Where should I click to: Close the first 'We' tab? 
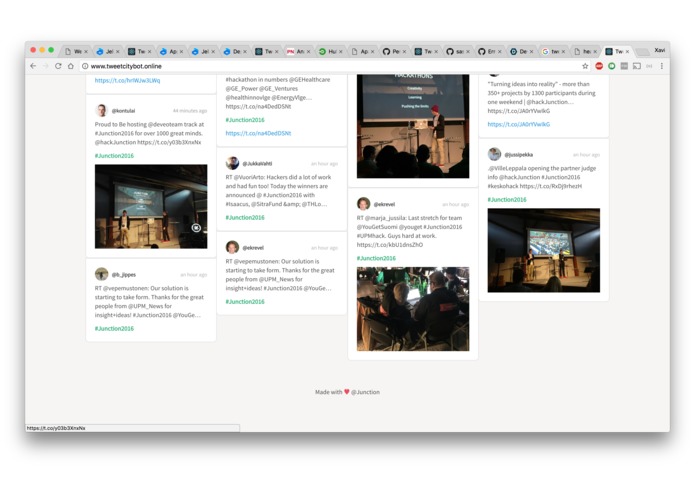coord(86,52)
